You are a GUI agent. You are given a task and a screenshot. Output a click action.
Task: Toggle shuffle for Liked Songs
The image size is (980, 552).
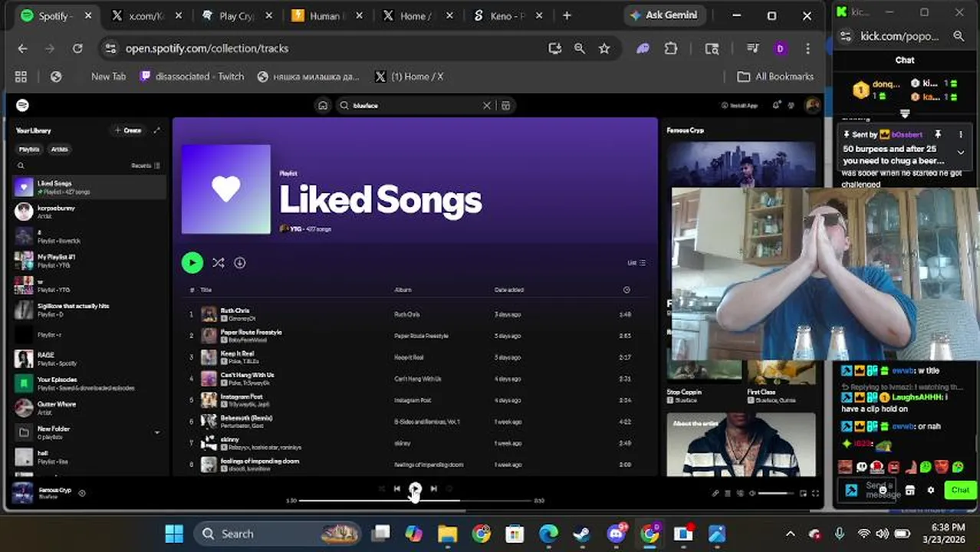(219, 262)
